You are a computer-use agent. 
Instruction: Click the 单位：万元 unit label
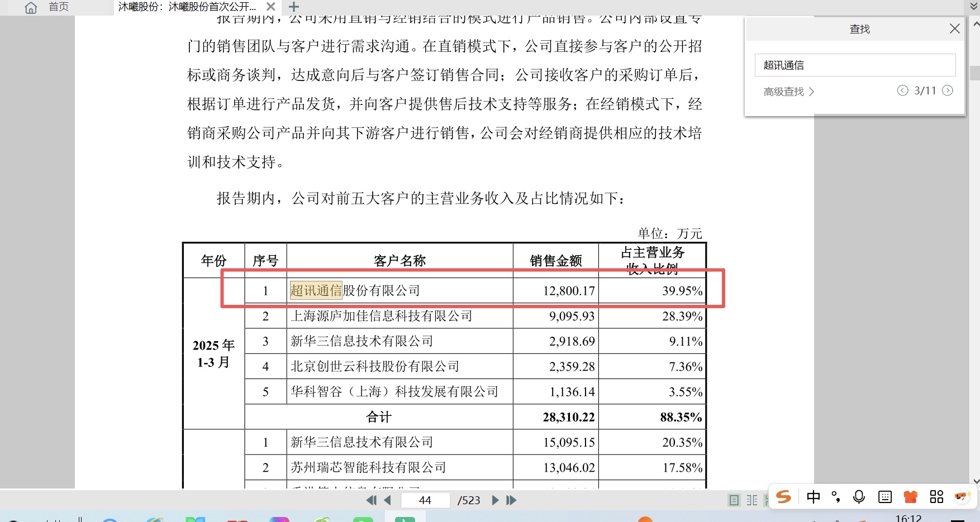pos(670,233)
